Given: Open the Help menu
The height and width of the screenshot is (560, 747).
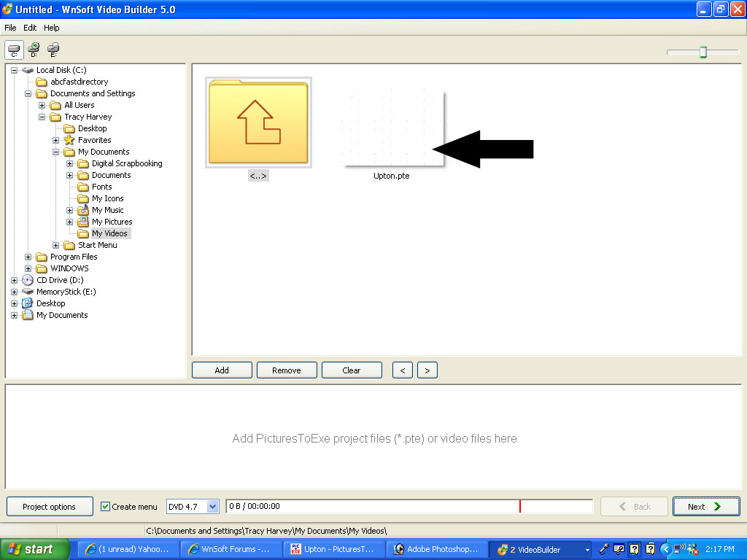Looking at the screenshot, I should click(x=52, y=28).
